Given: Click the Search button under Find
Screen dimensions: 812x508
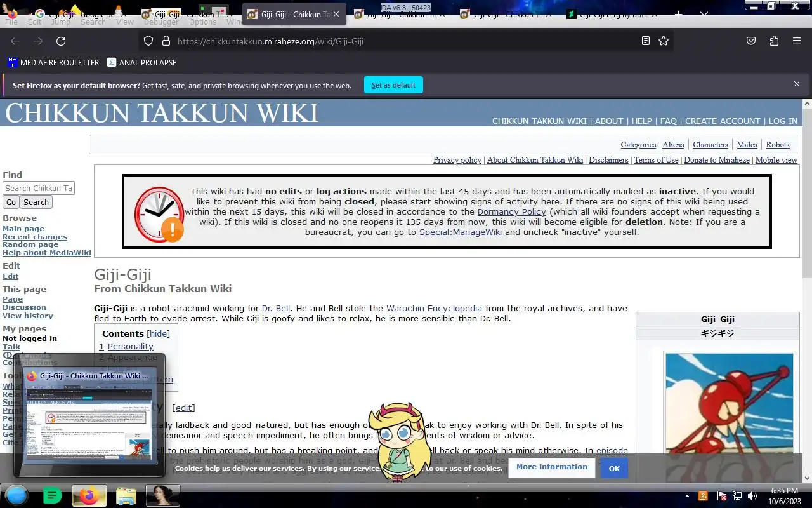Looking at the screenshot, I should coord(36,202).
